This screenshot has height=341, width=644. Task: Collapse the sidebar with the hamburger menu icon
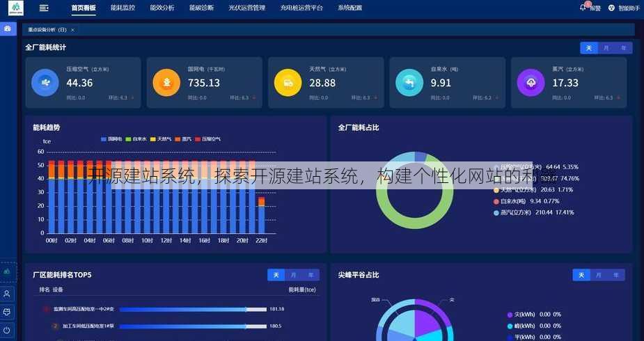[x=44, y=8]
